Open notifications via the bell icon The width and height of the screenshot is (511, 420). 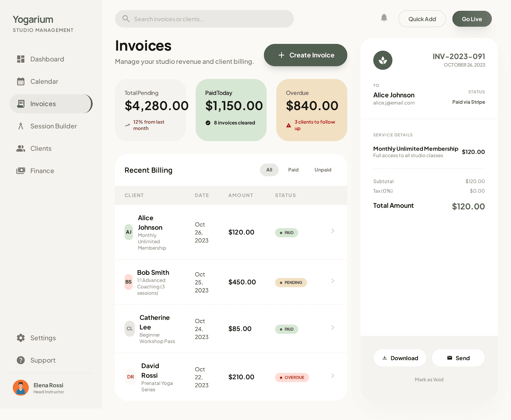(384, 18)
